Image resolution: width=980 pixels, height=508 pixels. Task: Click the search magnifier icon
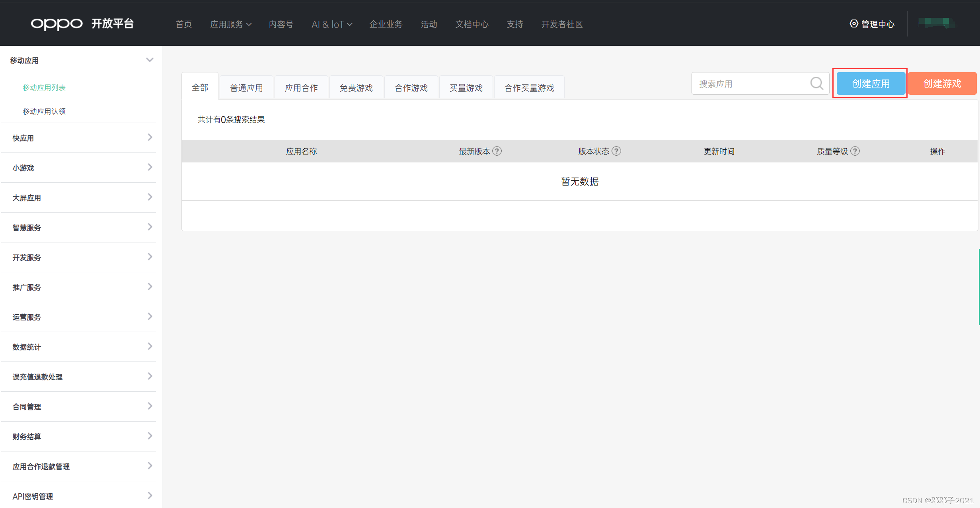pos(816,84)
